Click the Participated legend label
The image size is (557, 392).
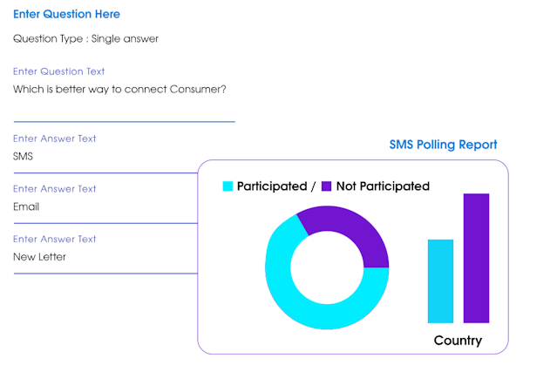[271, 186]
